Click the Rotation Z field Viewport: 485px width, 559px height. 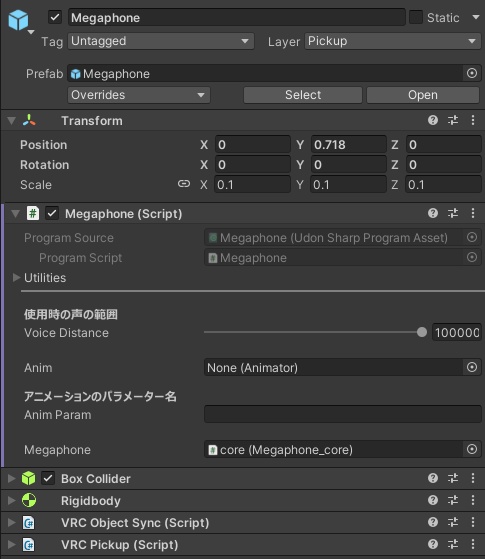[444, 165]
